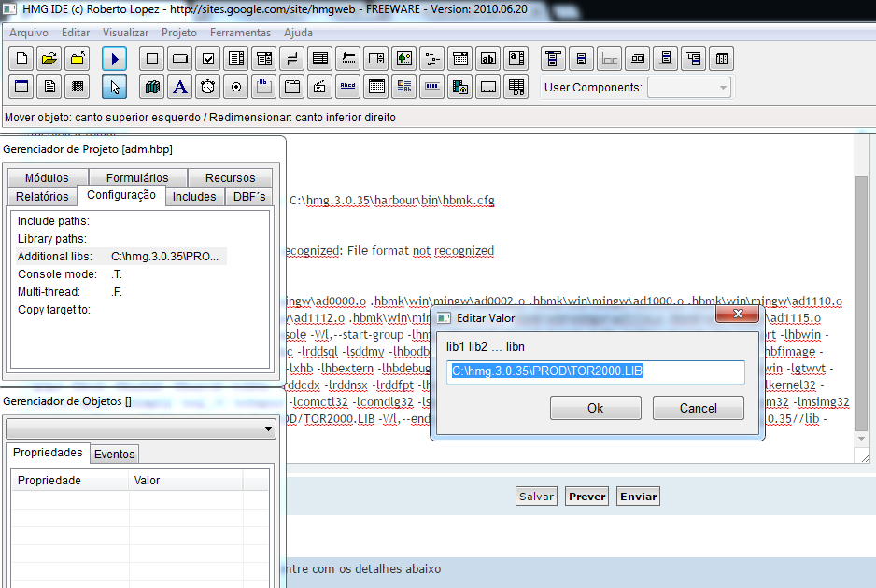Click the Open project folder icon
876x588 pixels.
click(x=49, y=59)
